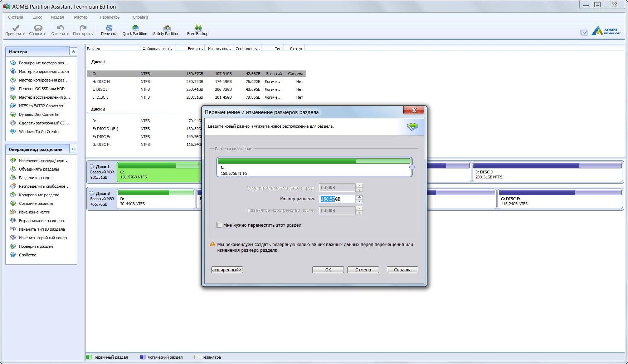Screen dimensions: 628x364
Task: Select H: DISC H row in partition list
Action: (x=196, y=82)
